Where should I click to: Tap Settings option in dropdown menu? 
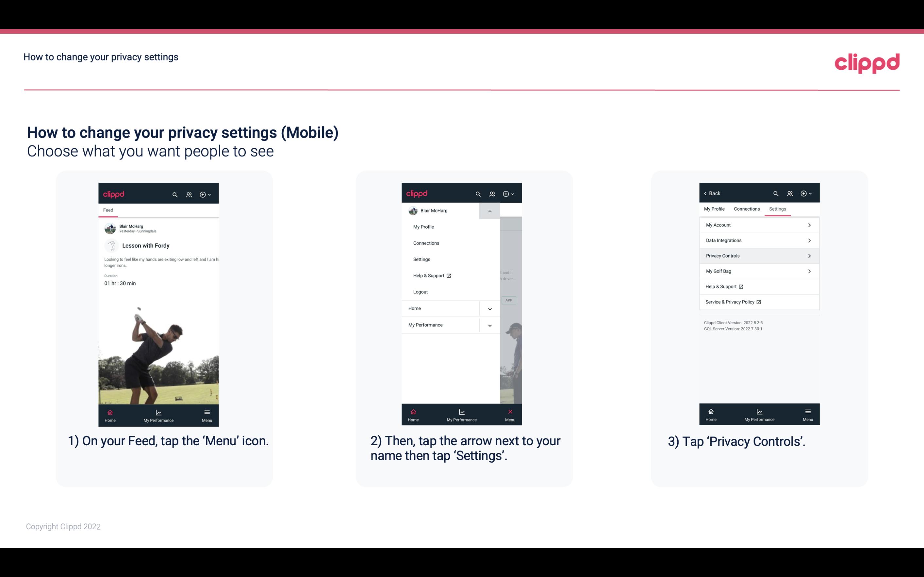coord(422,259)
